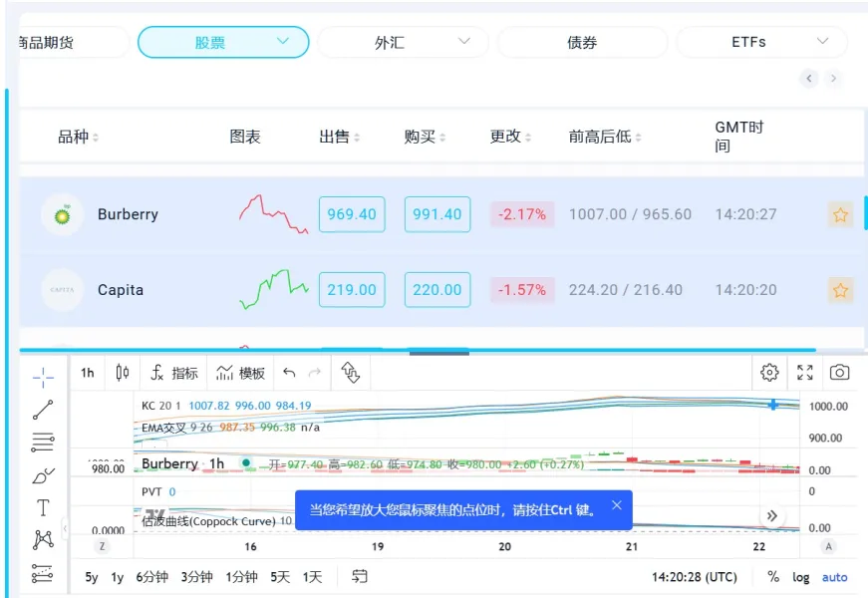868x598 pixels.
Task: Select the 5天 time range
Action: (x=280, y=577)
